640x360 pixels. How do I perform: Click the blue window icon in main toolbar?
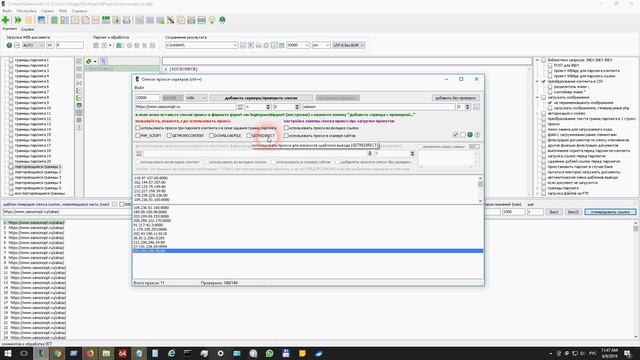[41, 20]
